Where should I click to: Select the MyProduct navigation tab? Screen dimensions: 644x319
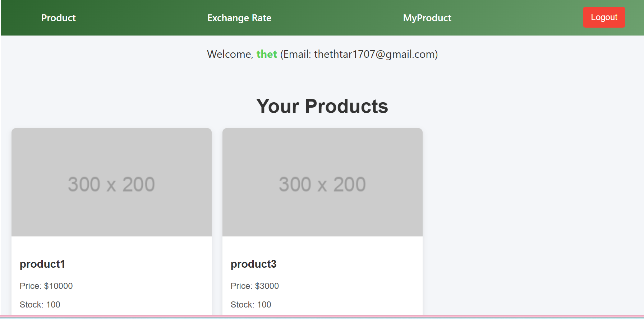point(427,18)
